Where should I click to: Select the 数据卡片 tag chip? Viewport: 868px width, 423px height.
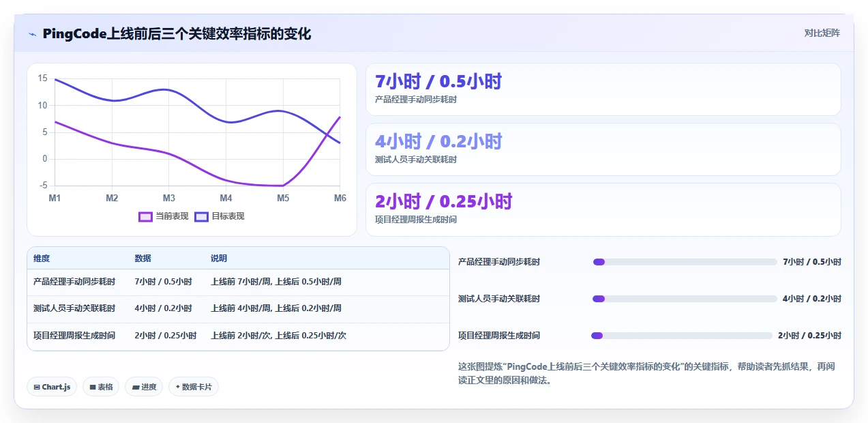click(x=194, y=387)
